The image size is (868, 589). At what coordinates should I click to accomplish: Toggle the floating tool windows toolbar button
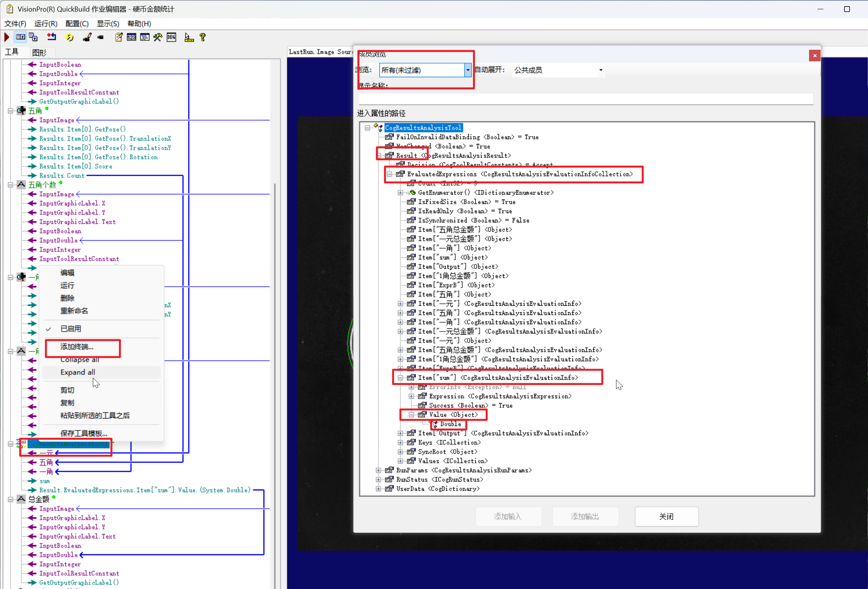pyautogui.click(x=34, y=37)
